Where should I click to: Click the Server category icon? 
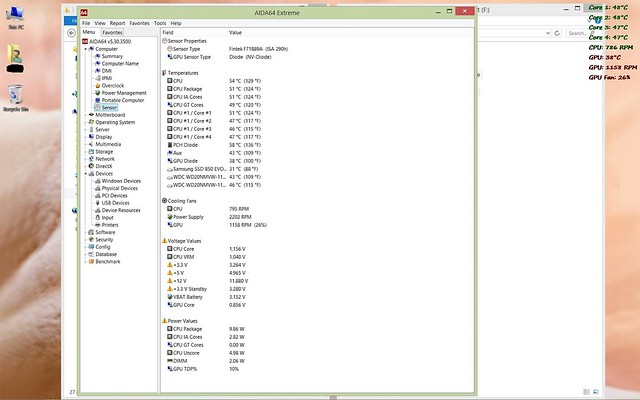point(91,130)
